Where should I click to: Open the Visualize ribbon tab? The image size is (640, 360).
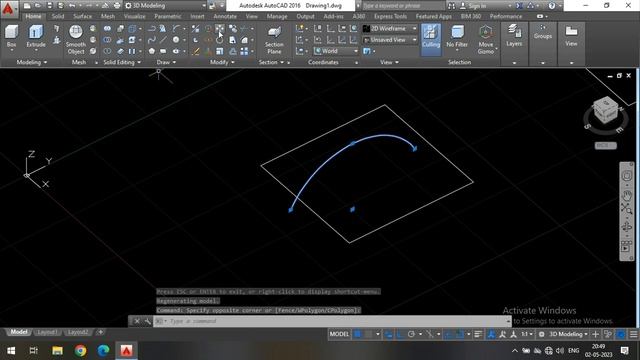[x=134, y=16]
